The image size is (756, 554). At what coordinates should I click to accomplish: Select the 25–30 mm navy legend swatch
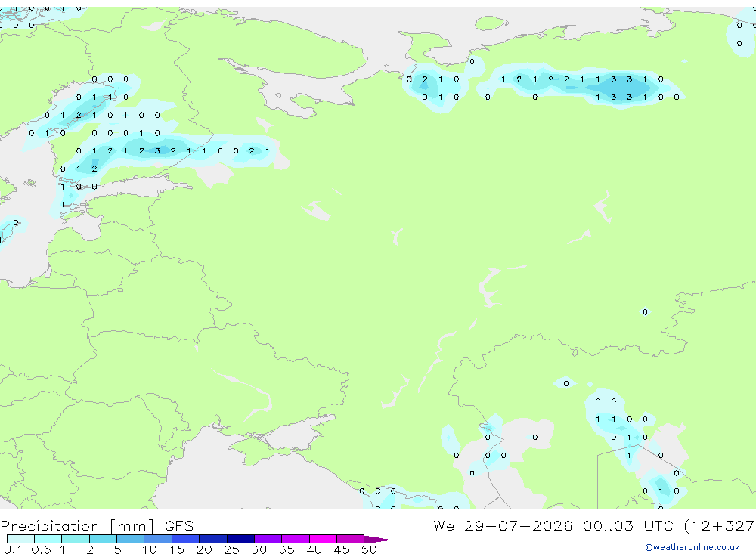[240, 539]
